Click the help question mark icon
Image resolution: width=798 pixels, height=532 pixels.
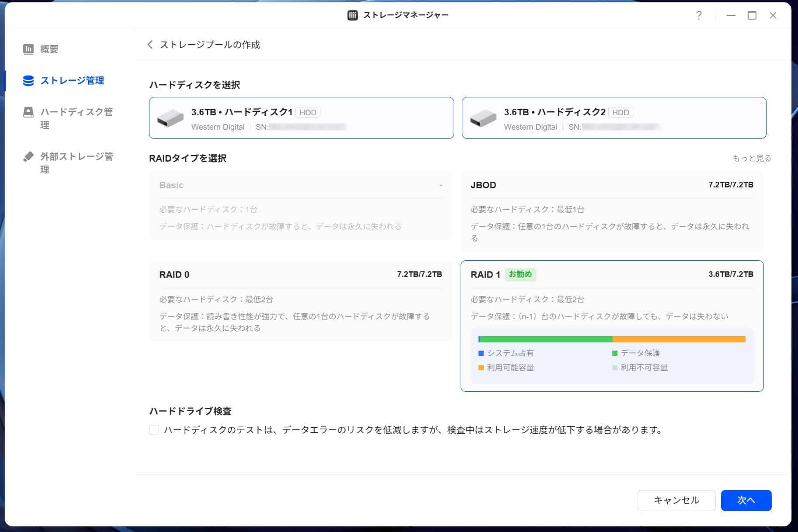pos(699,16)
